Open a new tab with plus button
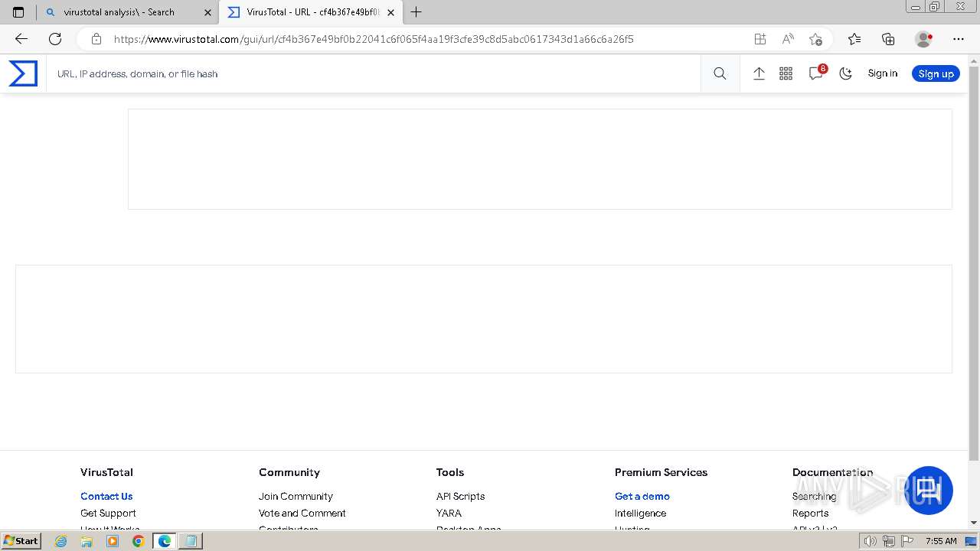This screenshot has height=551, width=980. 416,12
